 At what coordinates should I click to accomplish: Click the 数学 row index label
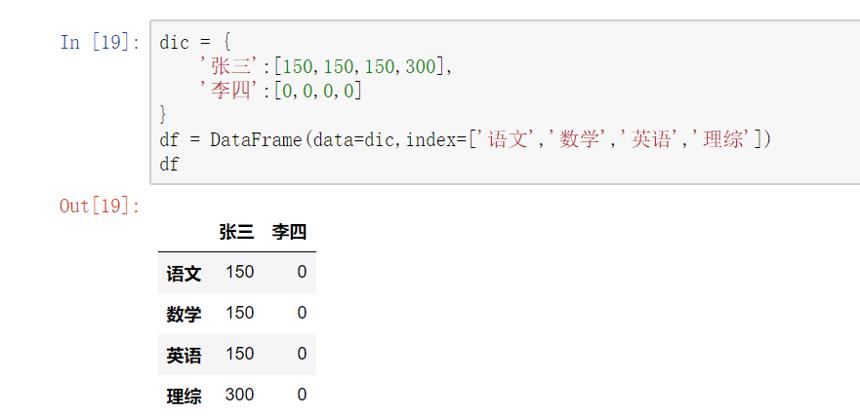pos(184,314)
